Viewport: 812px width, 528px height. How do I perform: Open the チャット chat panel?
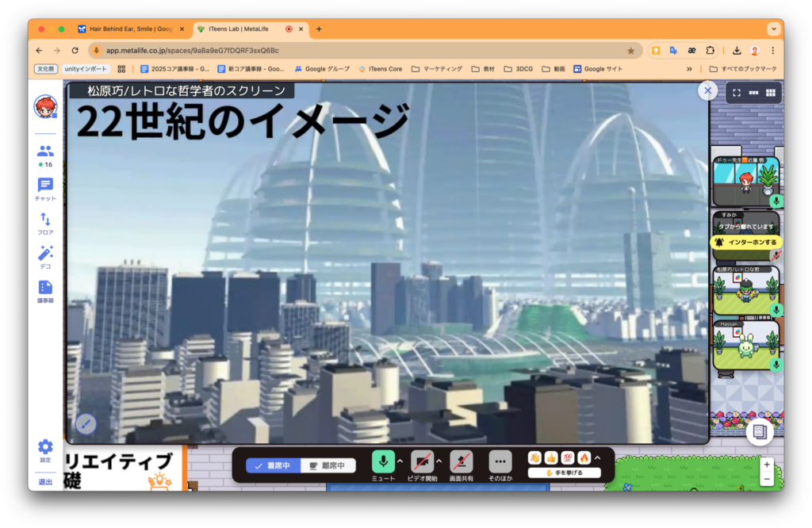click(45, 189)
